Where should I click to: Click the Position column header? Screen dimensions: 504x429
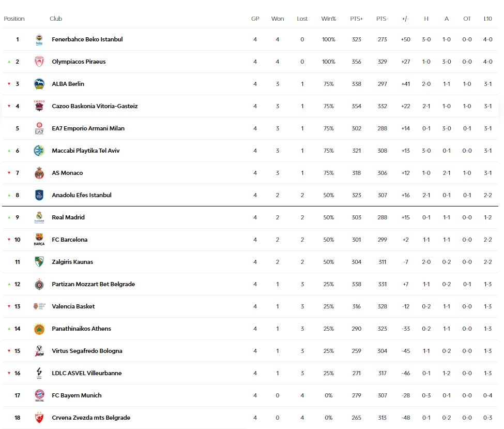[x=14, y=19]
